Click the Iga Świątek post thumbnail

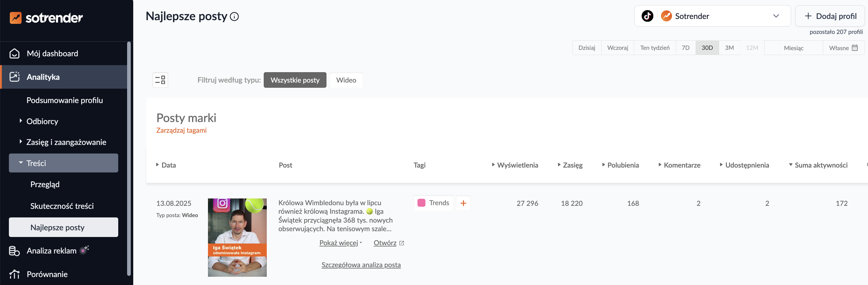click(237, 237)
